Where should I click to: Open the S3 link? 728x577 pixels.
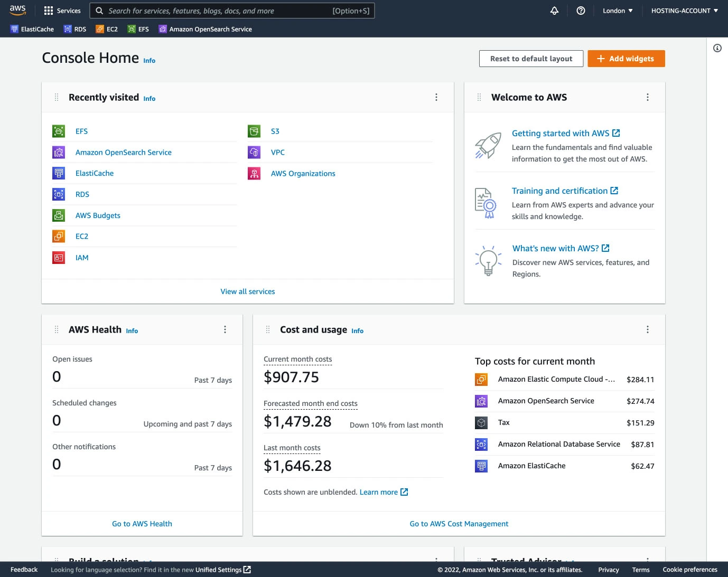[x=275, y=131]
